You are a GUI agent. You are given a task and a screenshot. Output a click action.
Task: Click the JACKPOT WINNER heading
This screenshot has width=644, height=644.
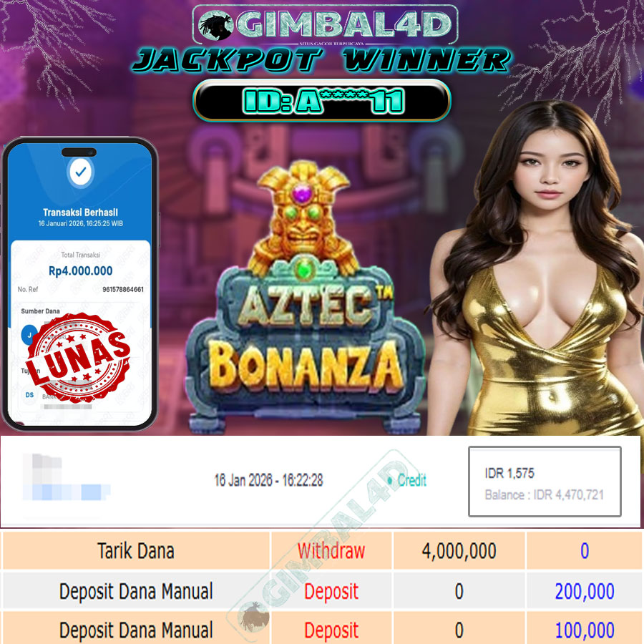coord(322,60)
